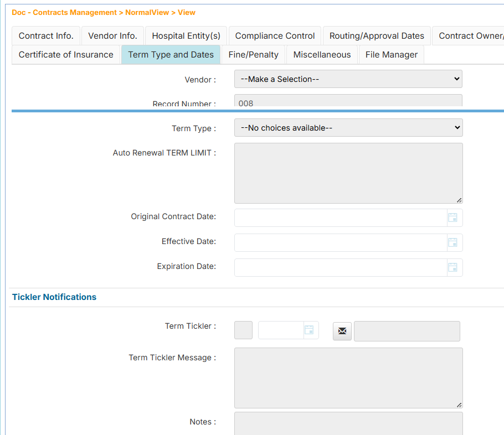Click the Term Tickler small gray box

(x=244, y=330)
